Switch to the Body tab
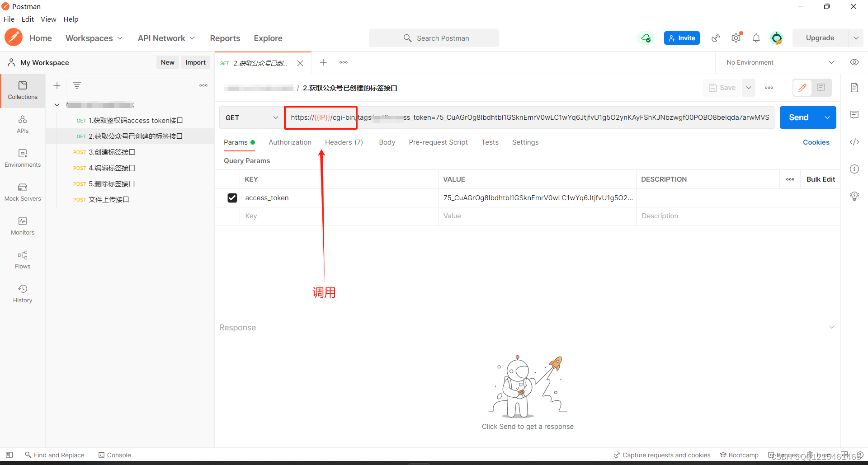Image resolution: width=868 pixels, height=465 pixels. [387, 142]
